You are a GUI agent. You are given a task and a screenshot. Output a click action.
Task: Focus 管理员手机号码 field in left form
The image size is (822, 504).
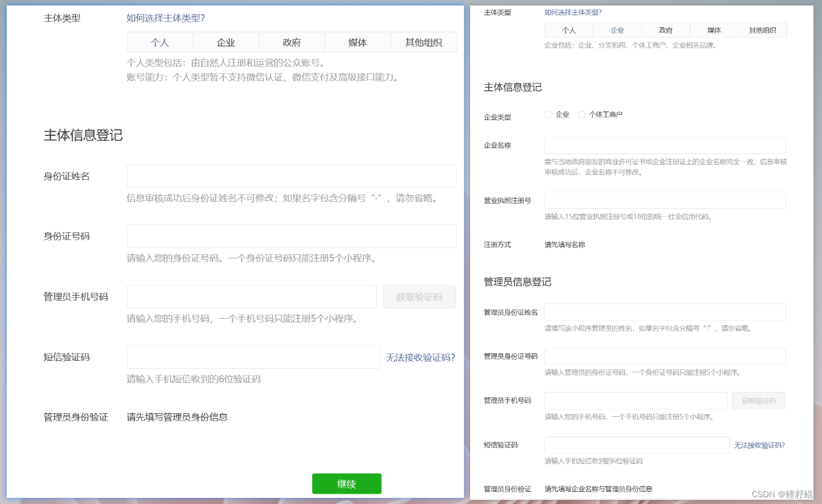point(252,297)
